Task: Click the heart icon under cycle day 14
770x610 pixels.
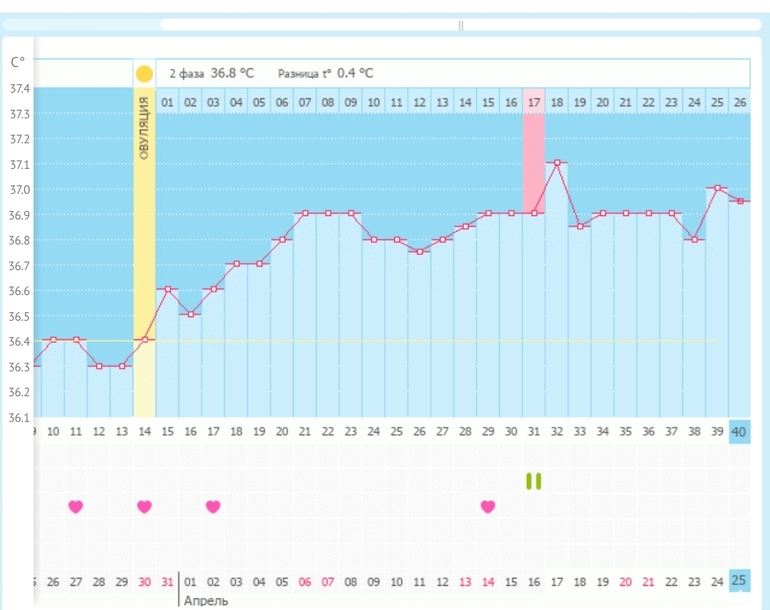Action: [x=144, y=506]
